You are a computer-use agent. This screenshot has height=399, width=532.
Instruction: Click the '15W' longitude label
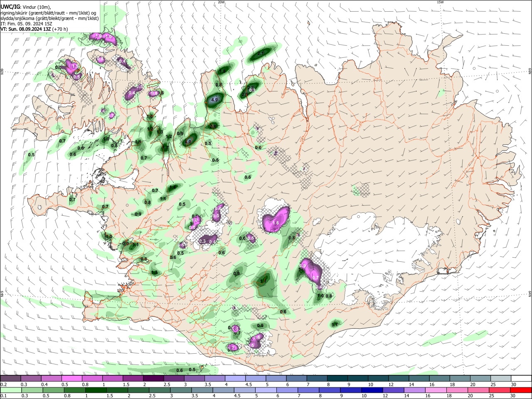[441, 2]
